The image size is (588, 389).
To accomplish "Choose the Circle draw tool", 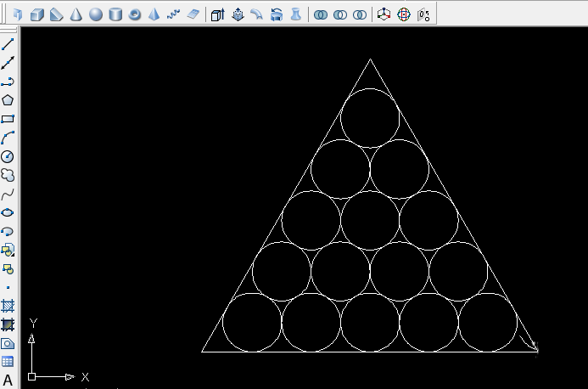I will [x=8, y=156].
